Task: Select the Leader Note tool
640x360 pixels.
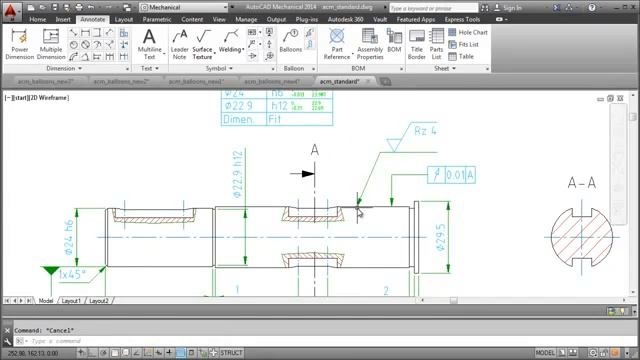Action: (180, 44)
